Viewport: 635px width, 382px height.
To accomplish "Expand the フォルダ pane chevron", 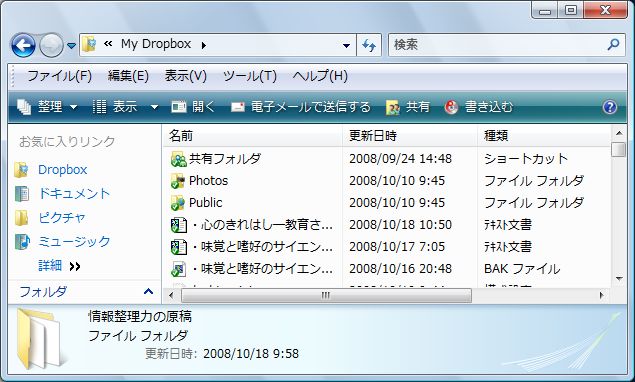I will tap(148, 291).
